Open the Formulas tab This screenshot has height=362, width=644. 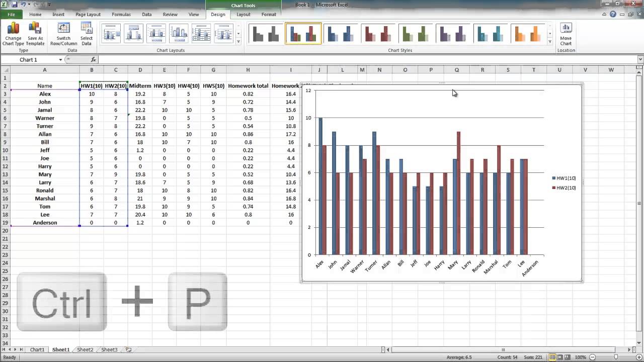[121, 15]
